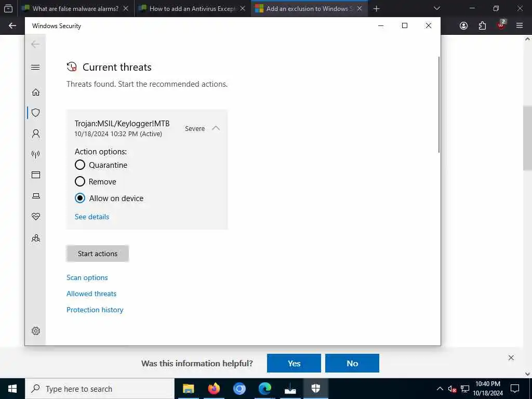Click the muted volume tray icon
The height and width of the screenshot is (399, 532).
[x=452, y=389]
